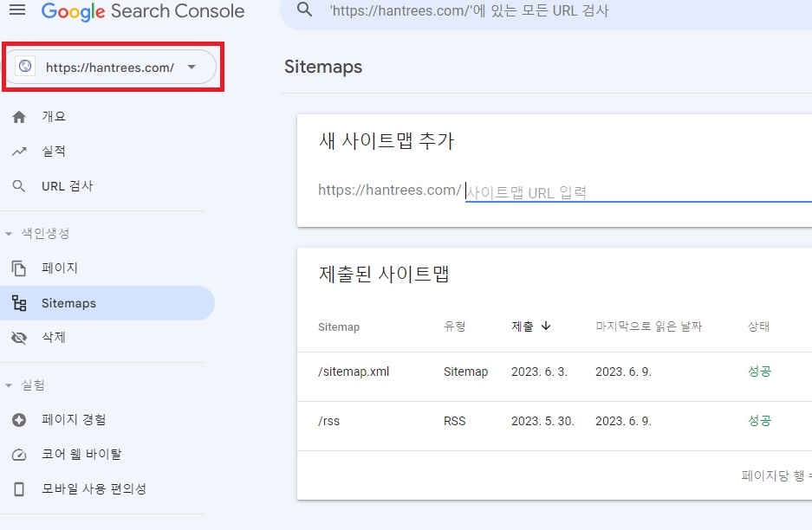Select the 개요 menu item

coord(52,116)
